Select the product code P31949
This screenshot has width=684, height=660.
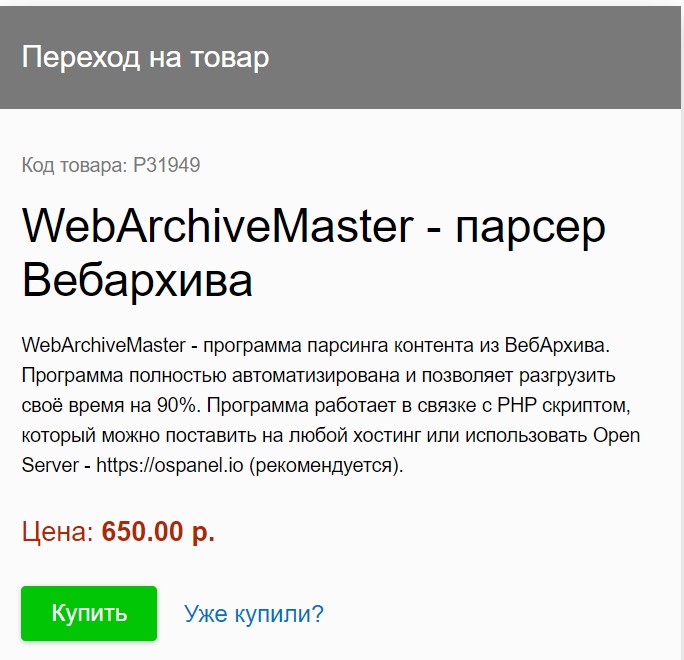[x=167, y=165]
